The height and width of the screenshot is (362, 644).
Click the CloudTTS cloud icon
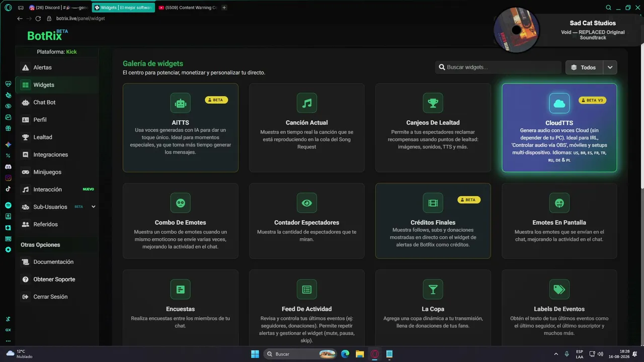click(x=559, y=103)
